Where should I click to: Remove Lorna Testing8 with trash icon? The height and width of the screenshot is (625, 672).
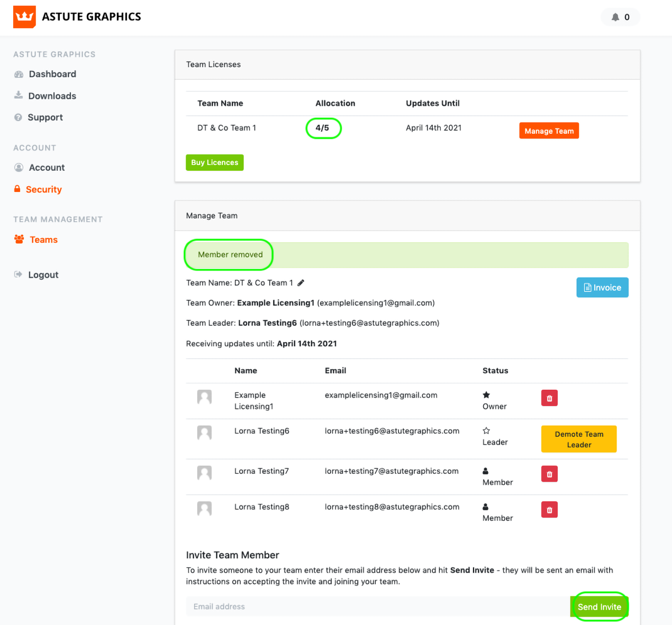tap(549, 510)
